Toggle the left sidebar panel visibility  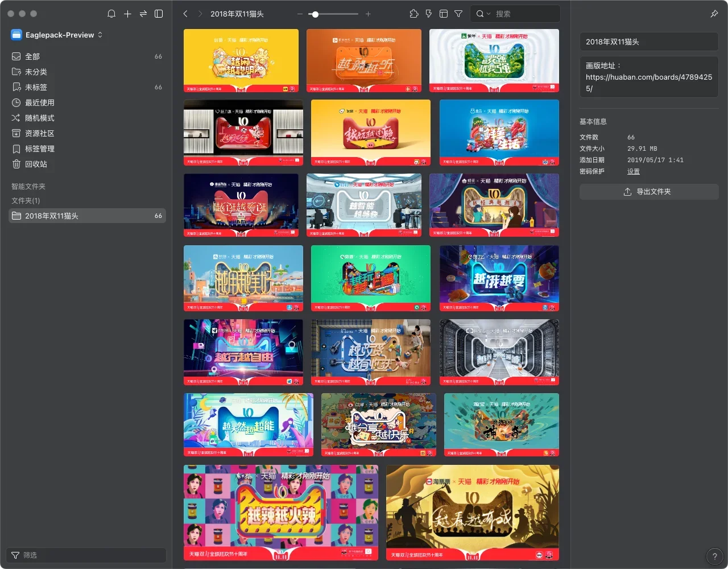coord(159,14)
